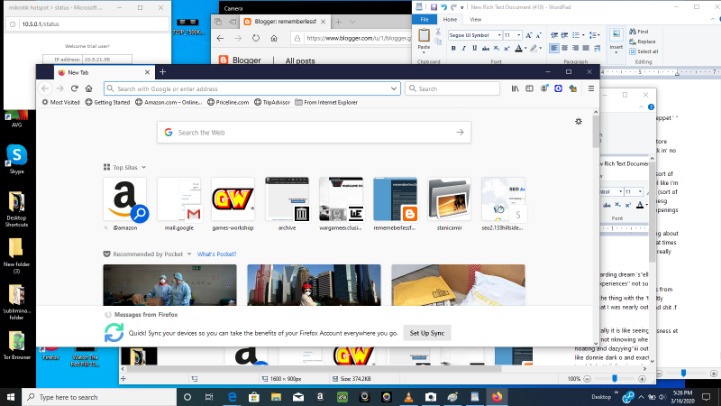The image size is (721, 406).
Task: Open the address bar history dropdown
Action: coord(394,88)
